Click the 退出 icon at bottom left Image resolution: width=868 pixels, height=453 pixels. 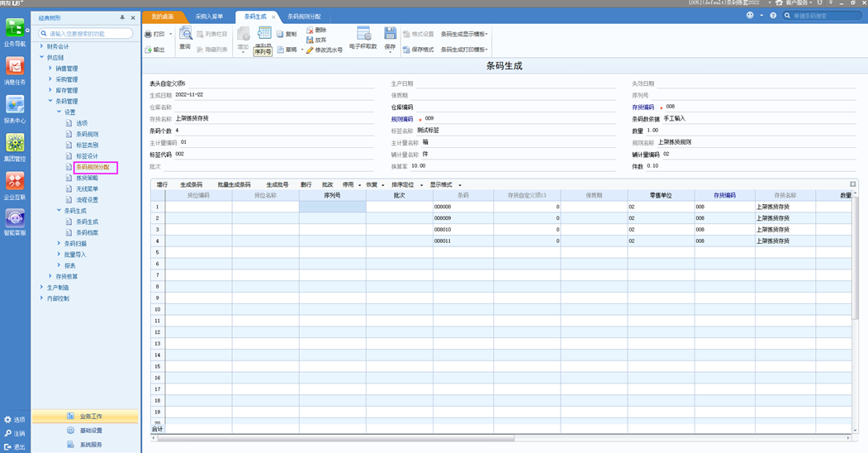[x=7, y=447]
